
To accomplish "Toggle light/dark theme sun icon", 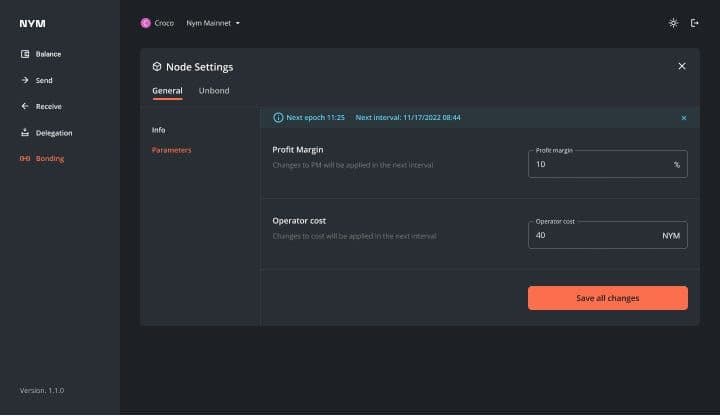I will click(x=673, y=23).
